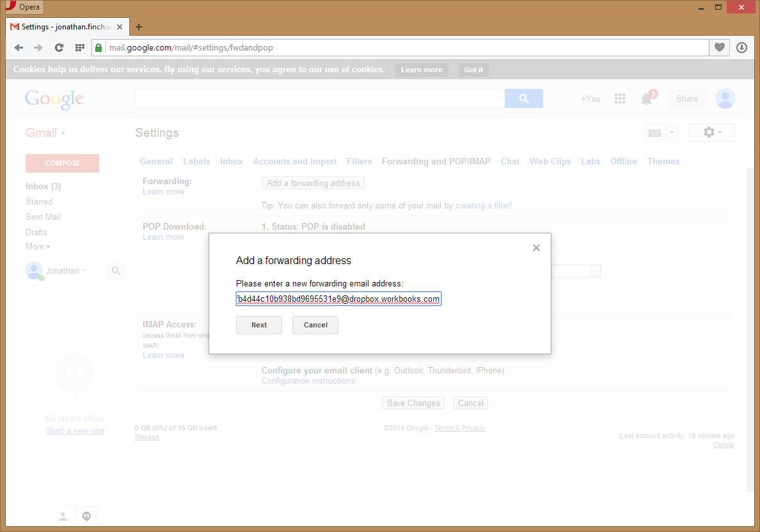Open the Themes tab
Image resolution: width=760 pixels, height=532 pixels.
pos(663,161)
